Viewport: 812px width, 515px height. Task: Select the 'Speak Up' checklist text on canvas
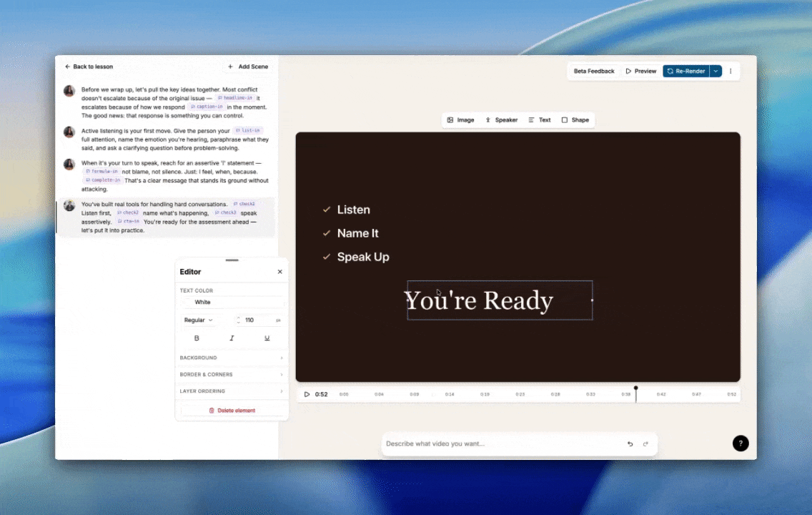click(363, 257)
